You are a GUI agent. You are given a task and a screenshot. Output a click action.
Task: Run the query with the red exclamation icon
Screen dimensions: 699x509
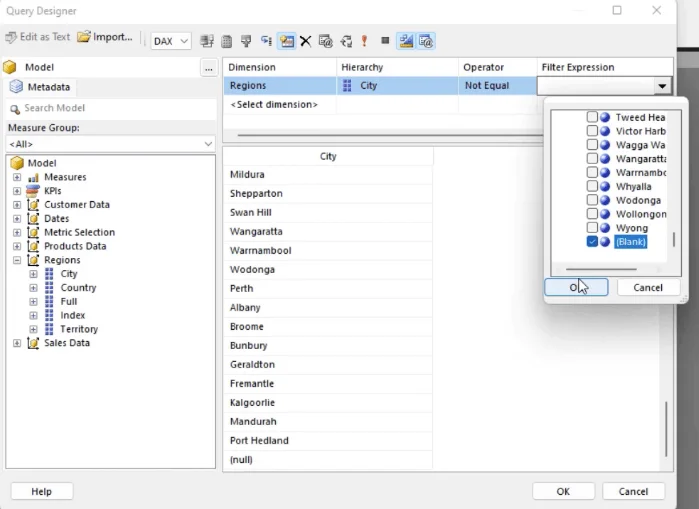365,41
